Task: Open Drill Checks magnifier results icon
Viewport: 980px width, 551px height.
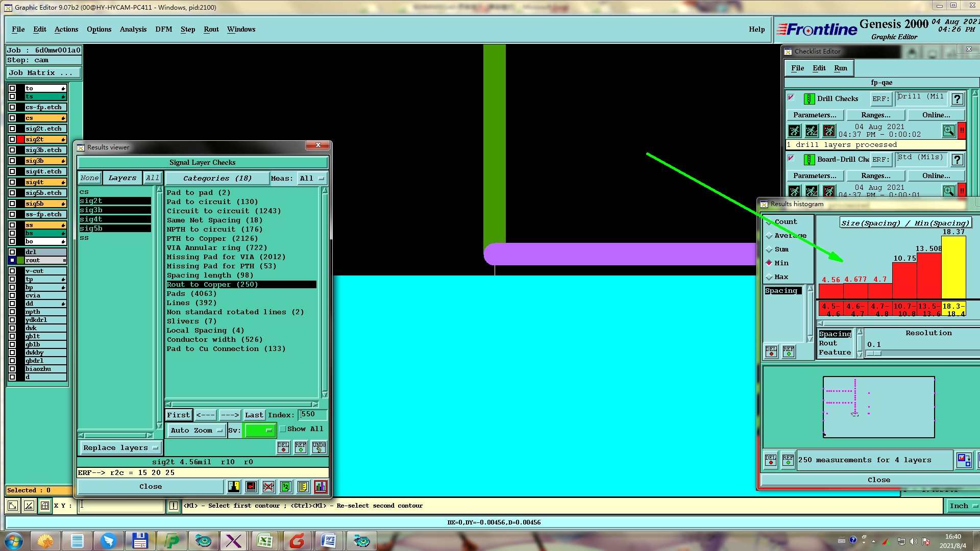Action: tap(948, 131)
